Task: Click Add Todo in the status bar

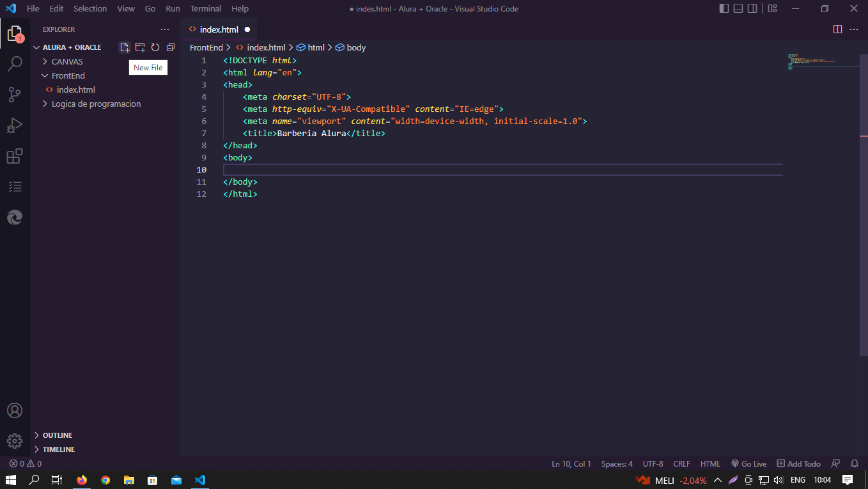Action: [x=798, y=463]
